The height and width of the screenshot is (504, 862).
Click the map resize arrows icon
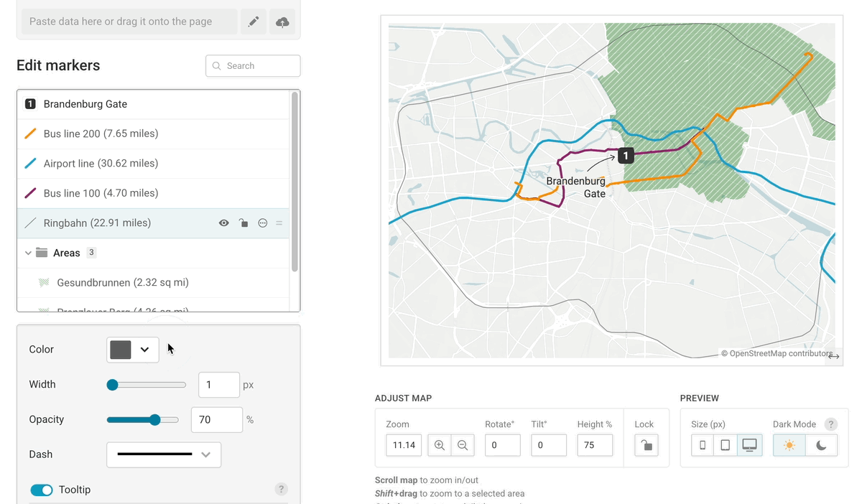[x=833, y=356]
